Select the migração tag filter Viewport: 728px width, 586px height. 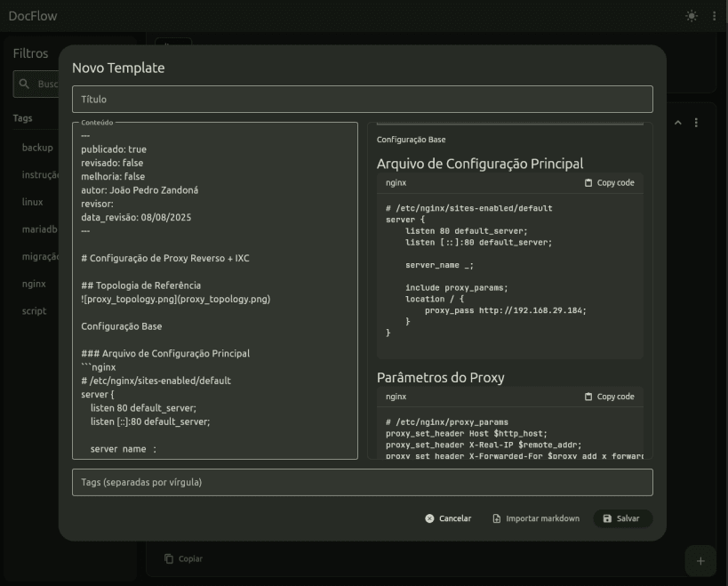pyautogui.click(x=40, y=257)
